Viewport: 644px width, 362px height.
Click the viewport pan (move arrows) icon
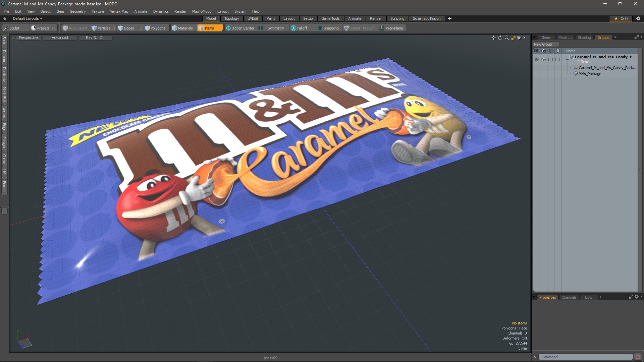(x=493, y=38)
